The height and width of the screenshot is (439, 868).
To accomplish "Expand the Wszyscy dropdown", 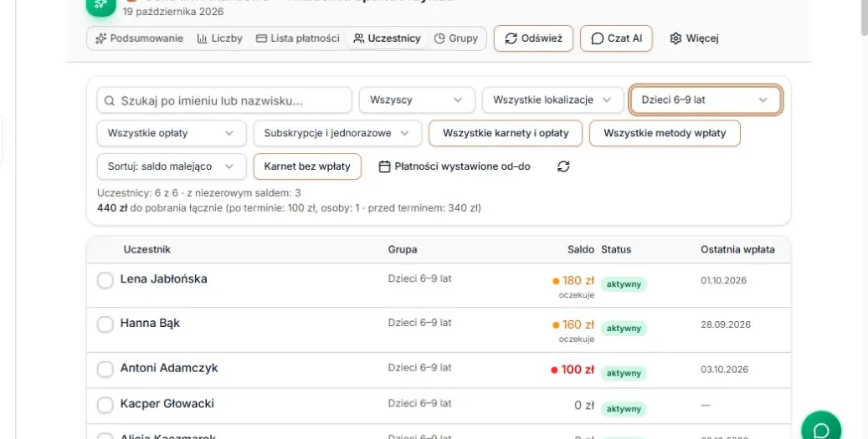I will tap(417, 100).
